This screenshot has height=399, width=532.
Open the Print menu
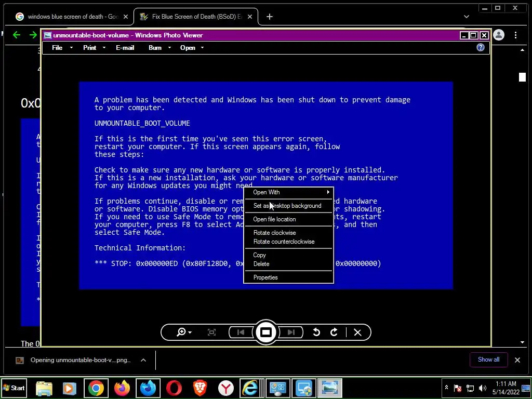click(x=89, y=48)
